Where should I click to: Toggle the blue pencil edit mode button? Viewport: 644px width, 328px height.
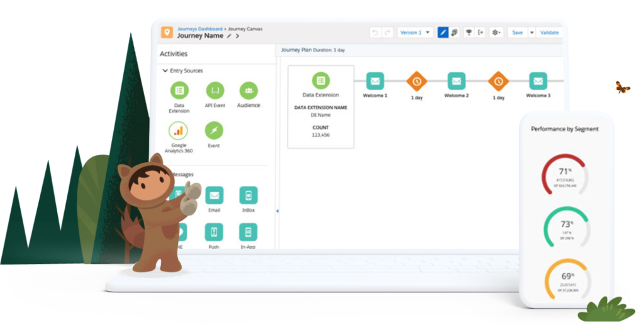coord(443,32)
